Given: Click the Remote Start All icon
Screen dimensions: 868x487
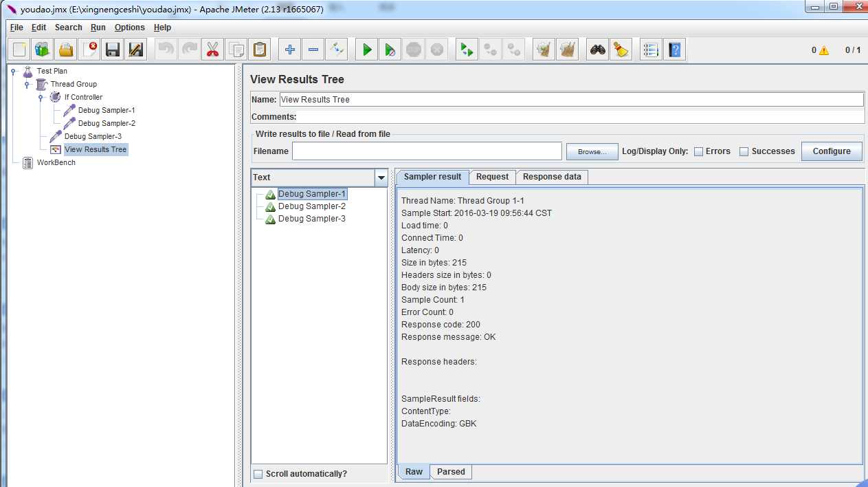Looking at the screenshot, I should click(467, 50).
